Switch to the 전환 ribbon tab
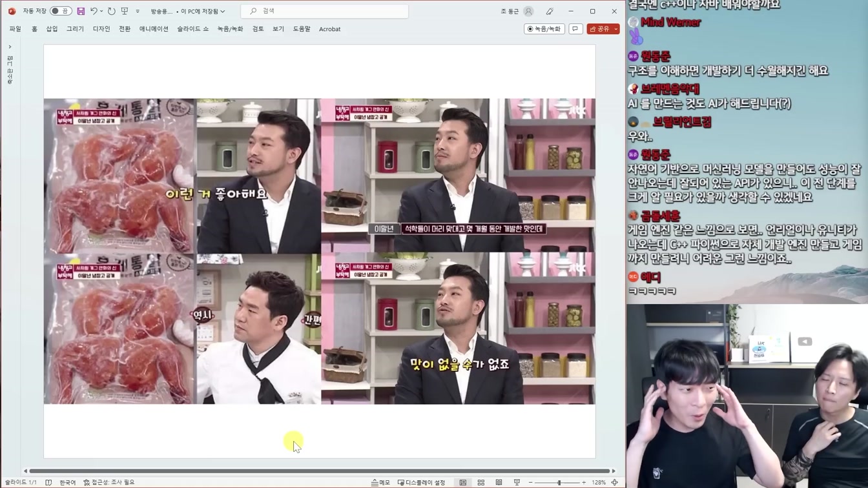Image resolution: width=868 pixels, height=488 pixels. point(125,29)
